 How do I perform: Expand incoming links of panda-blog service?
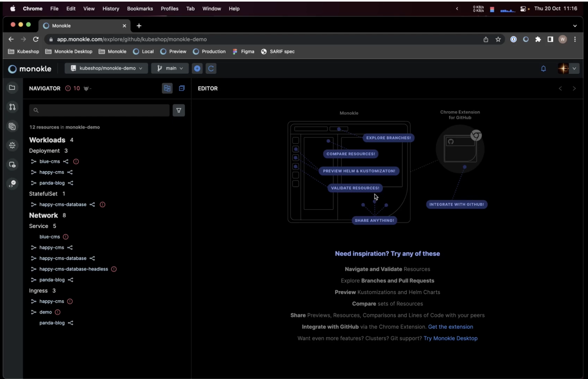[34, 280]
